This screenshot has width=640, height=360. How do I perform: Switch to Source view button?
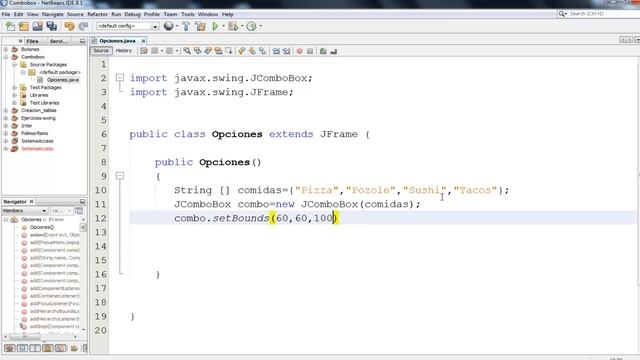[x=101, y=51]
